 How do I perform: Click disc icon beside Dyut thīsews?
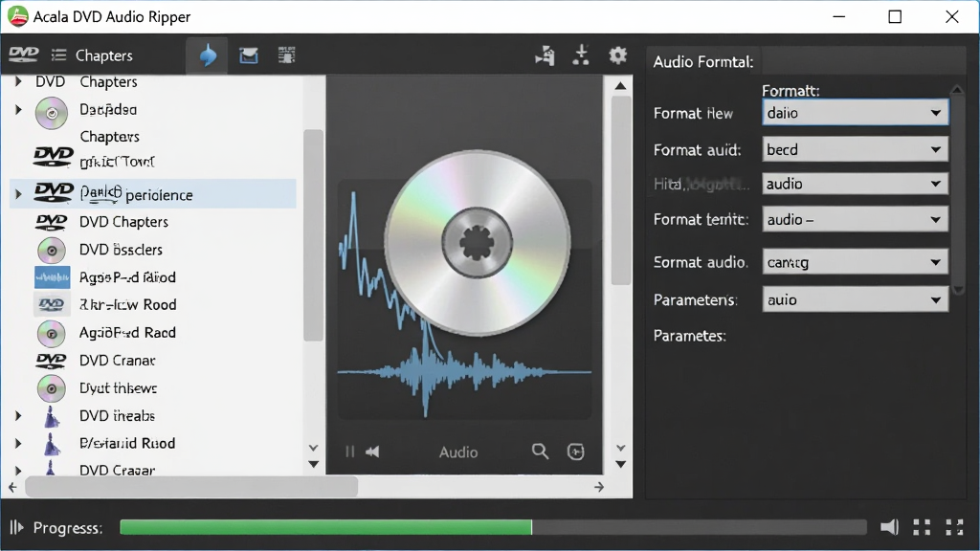pos(52,388)
